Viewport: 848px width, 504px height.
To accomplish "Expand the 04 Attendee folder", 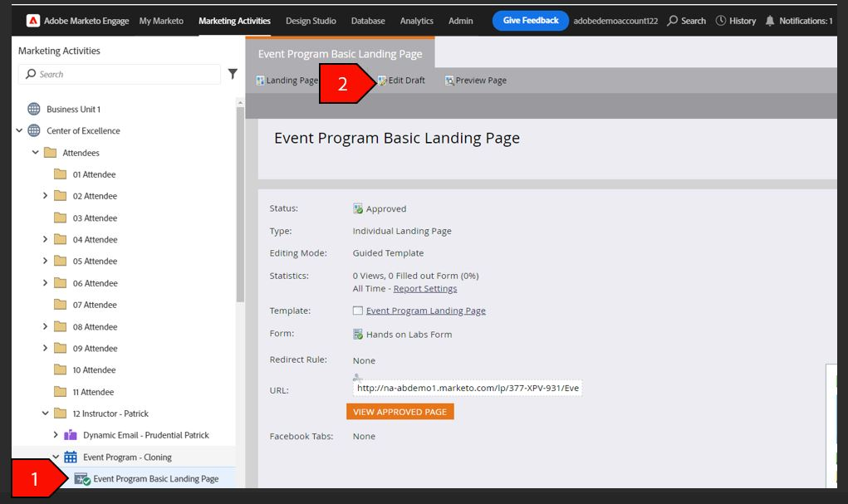I will pyautogui.click(x=46, y=239).
